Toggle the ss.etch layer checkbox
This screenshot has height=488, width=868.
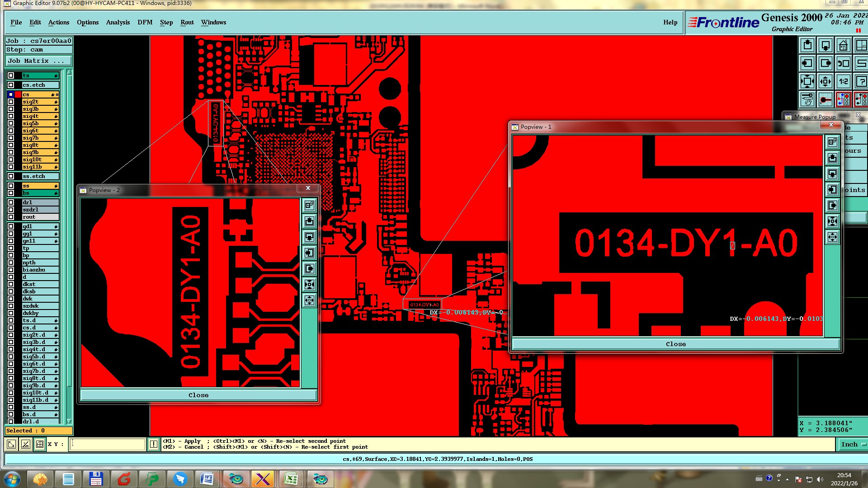pos(11,176)
